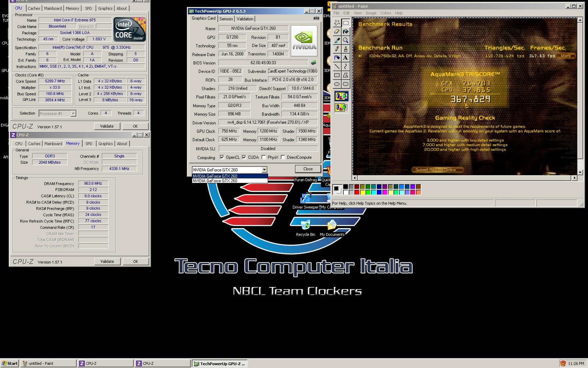
Task: Choose the Fill With Color bucket tool
Action: pos(345,32)
